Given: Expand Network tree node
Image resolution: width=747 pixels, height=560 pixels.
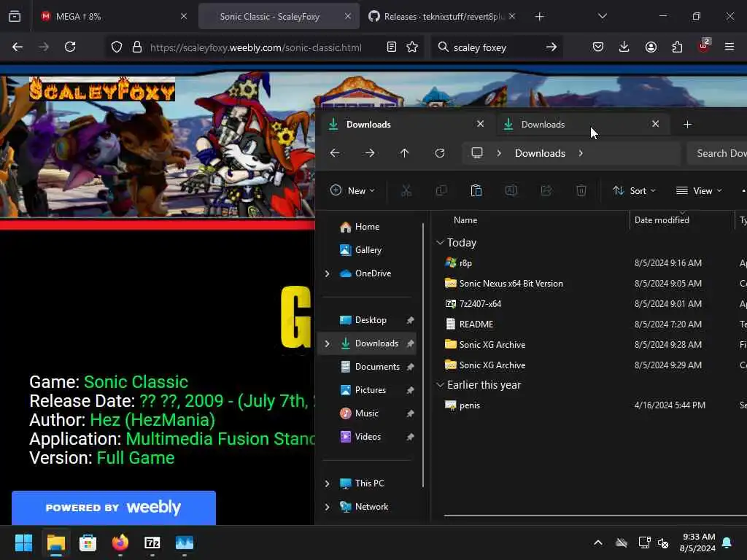Looking at the screenshot, I should [x=327, y=507].
